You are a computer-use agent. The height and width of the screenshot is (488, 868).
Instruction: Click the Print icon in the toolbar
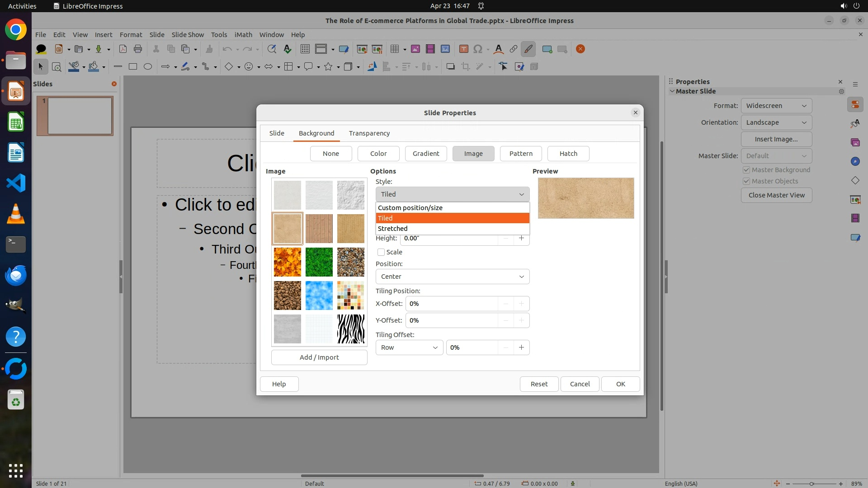pyautogui.click(x=138, y=49)
